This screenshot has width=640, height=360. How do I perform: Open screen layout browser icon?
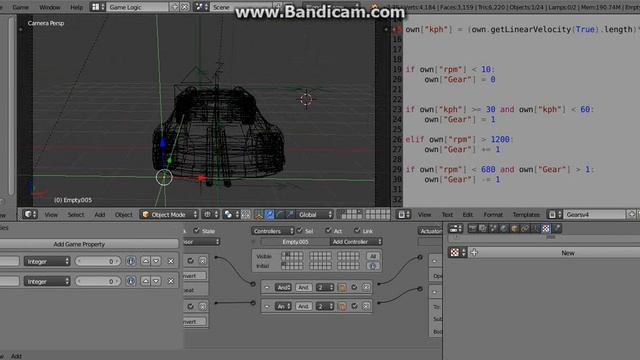(97, 7)
